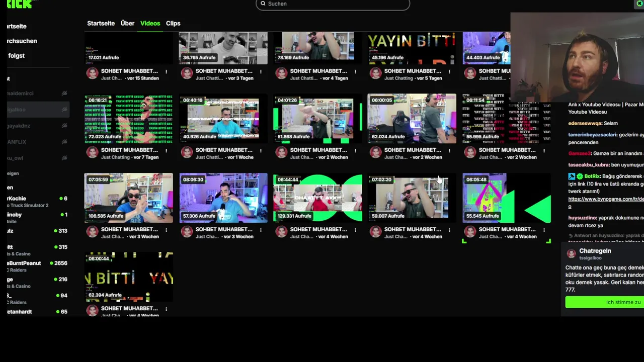
Task: Click username ederseswwqa in chat
Action: (585, 123)
